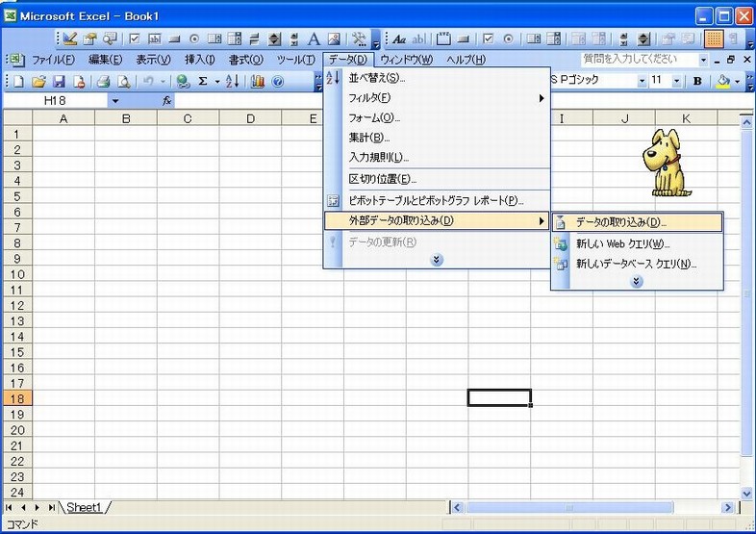Image resolution: width=756 pixels, height=534 pixels.
Task: Select the Text Box (abl) control in Control Toolbox
Action: pos(154,38)
